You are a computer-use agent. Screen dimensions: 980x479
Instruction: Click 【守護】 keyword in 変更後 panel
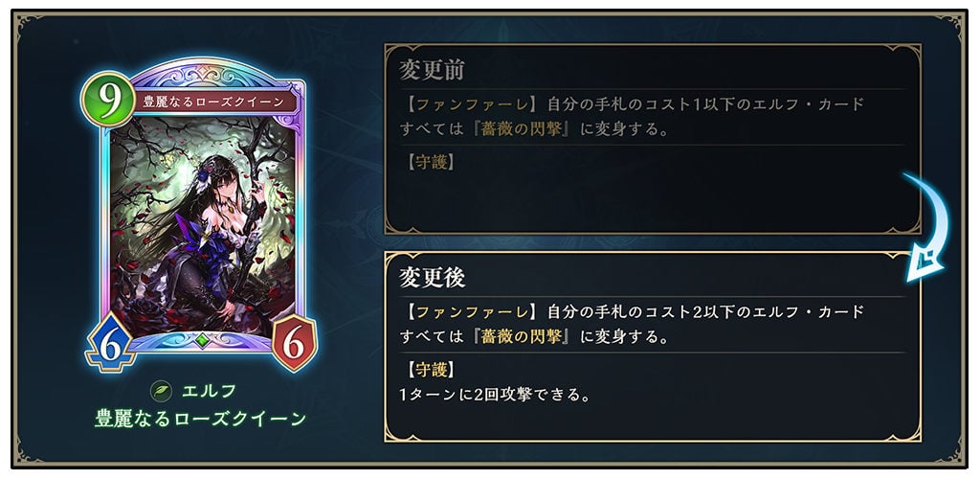[x=429, y=370]
